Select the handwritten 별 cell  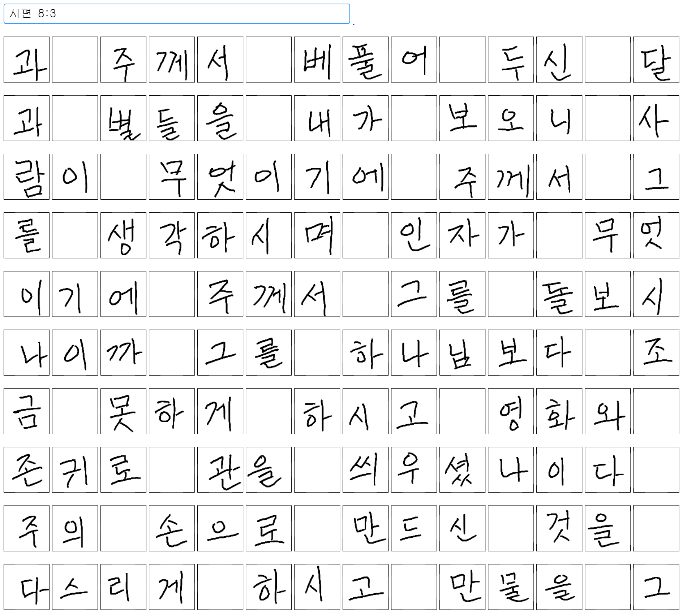[x=123, y=118]
